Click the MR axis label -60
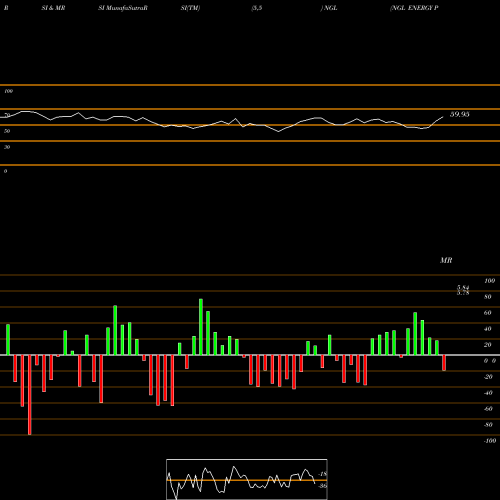Viewport: 500px width, 500px height. 488,409
